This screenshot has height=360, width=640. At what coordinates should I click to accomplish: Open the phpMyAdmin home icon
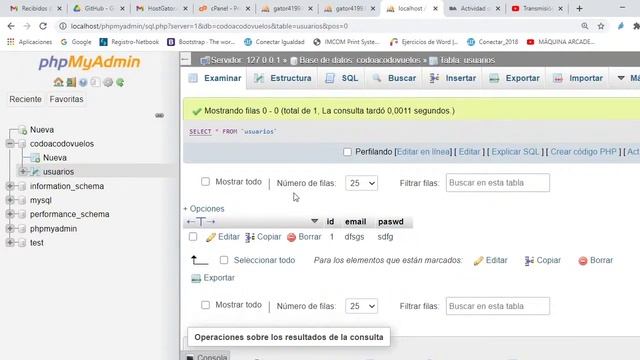tap(58, 82)
